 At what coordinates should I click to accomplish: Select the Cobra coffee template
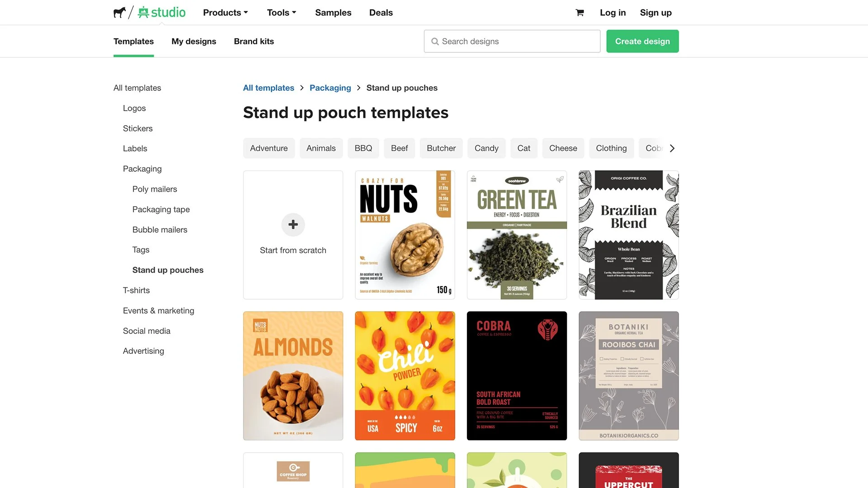(517, 376)
